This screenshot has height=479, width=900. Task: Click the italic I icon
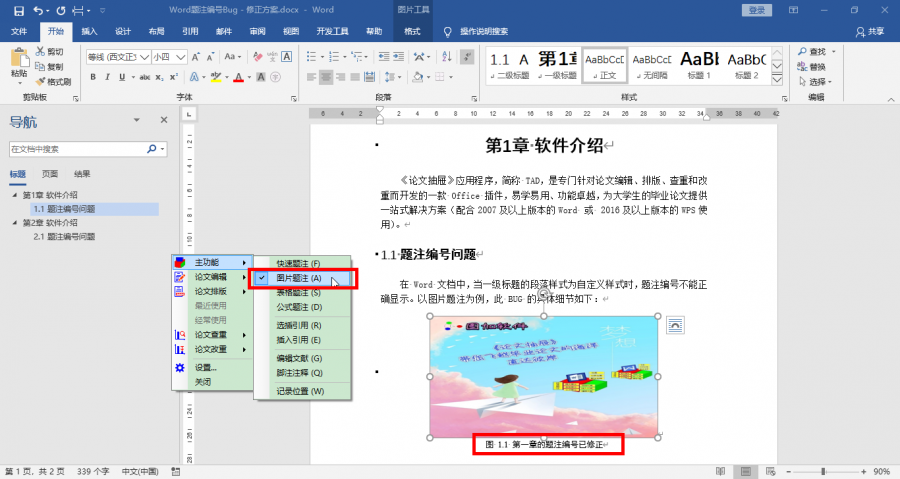click(x=107, y=77)
